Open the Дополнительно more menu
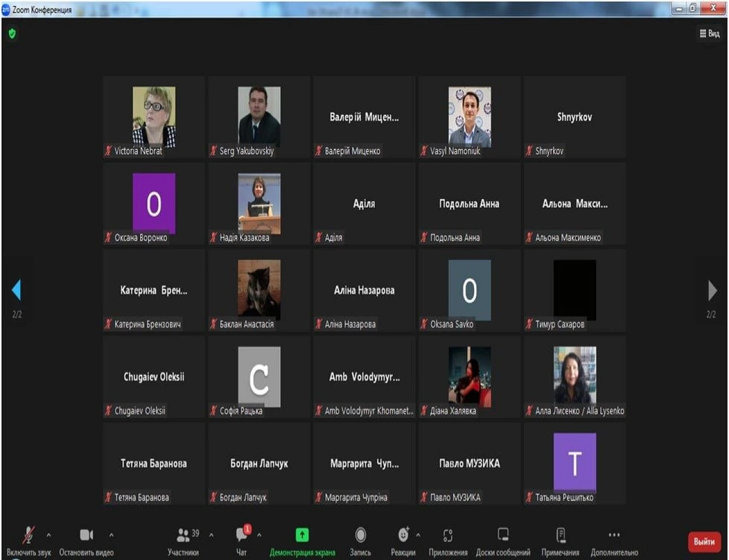The width and height of the screenshot is (729, 560). [614, 535]
